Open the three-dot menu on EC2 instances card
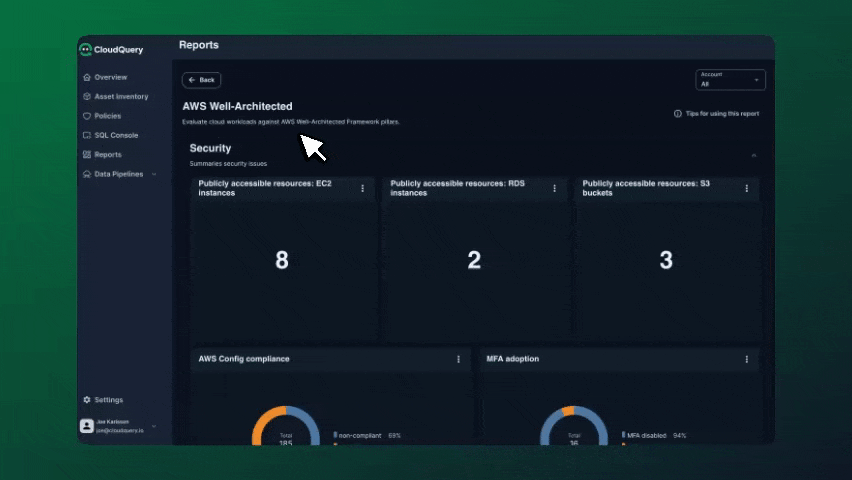852x480 pixels. [363, 188]
